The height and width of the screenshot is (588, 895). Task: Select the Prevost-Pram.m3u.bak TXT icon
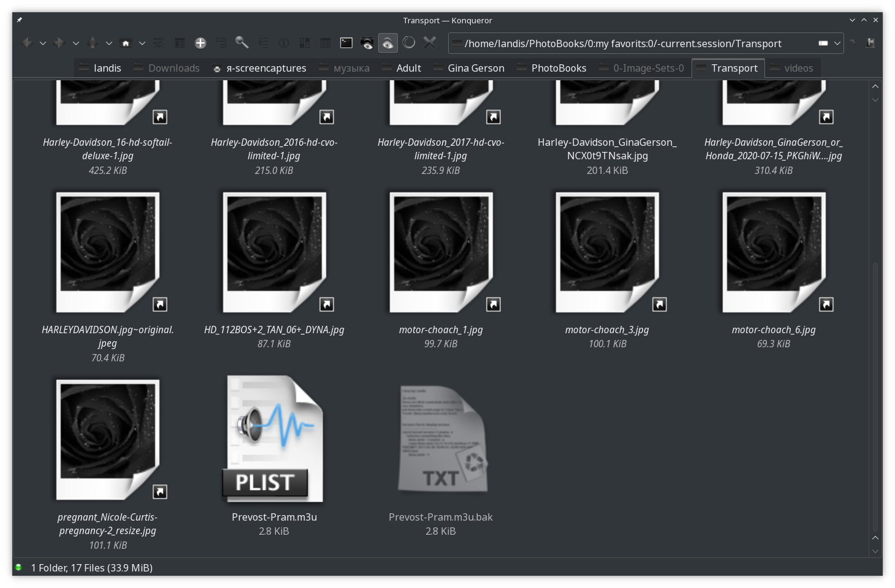click(441, 439)
